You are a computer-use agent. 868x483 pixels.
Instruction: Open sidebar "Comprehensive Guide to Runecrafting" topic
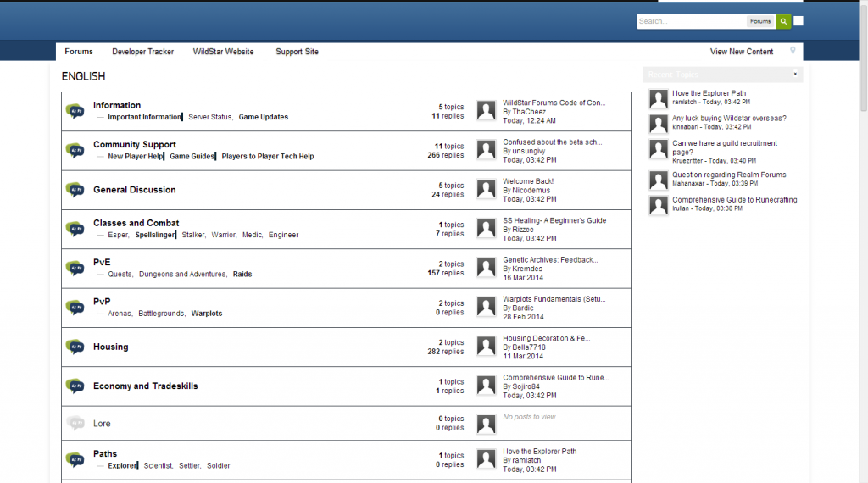coord(735,199)
